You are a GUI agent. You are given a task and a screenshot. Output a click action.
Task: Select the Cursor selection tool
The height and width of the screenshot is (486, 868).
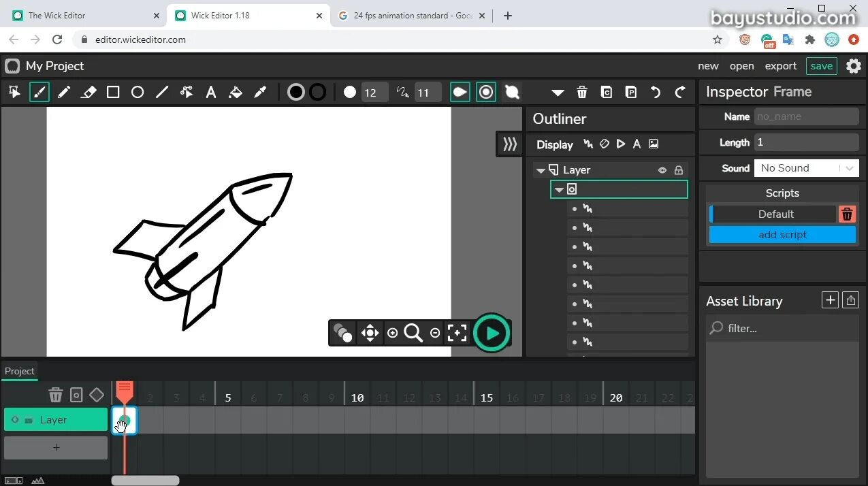(14, 92)
